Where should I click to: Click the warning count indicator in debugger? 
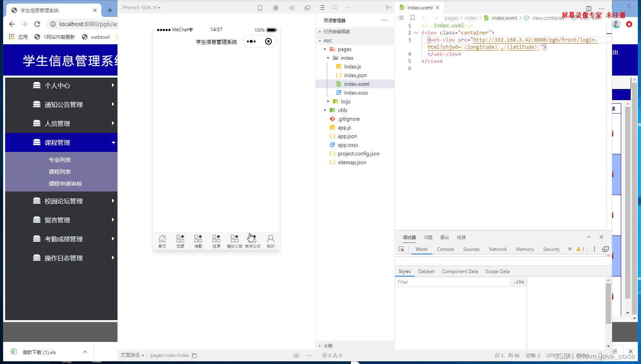580,249
